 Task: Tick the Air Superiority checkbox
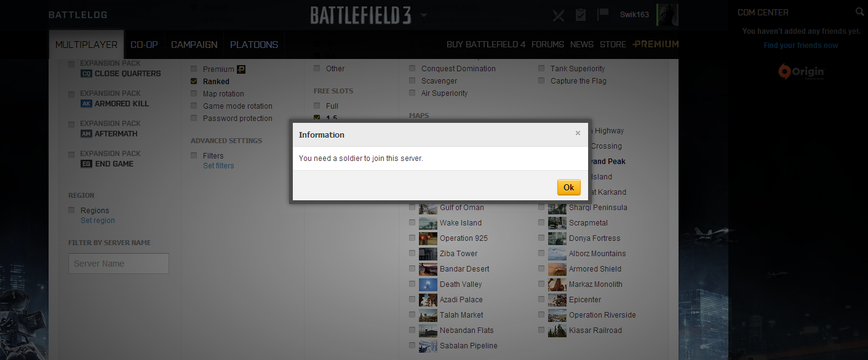click(x=412, y=93)
